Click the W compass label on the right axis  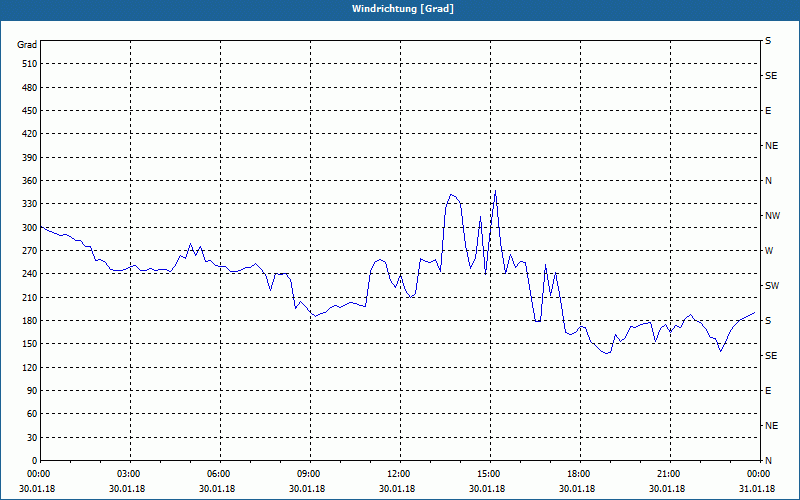click(769, 251)
